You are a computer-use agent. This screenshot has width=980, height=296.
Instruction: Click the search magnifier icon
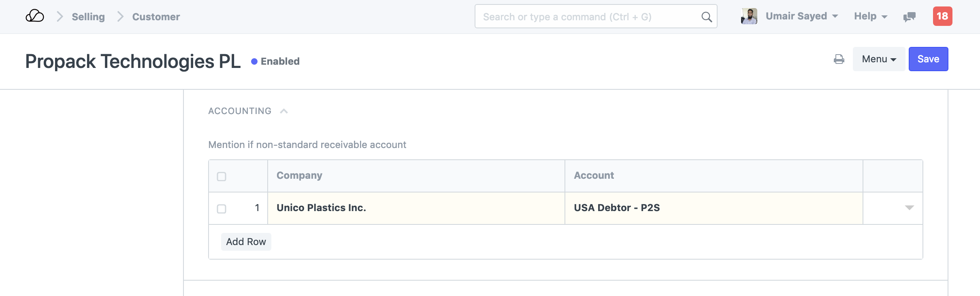point(706,17)
